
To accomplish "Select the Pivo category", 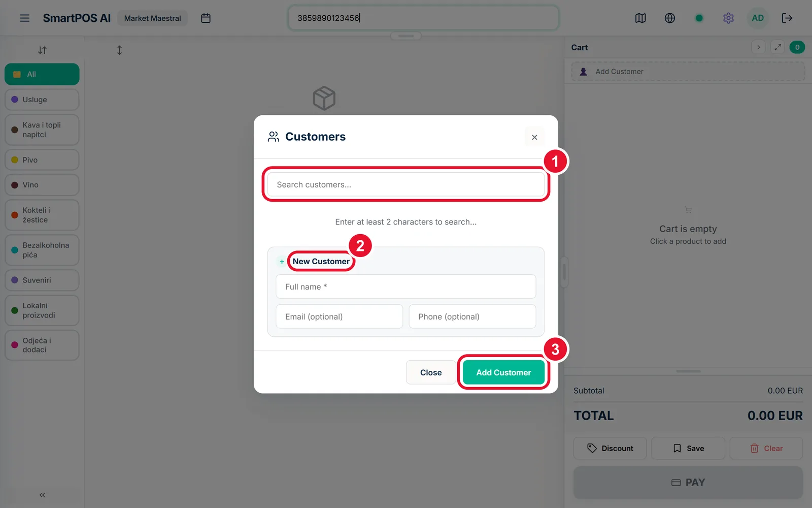I will click(x=42, y=160).
